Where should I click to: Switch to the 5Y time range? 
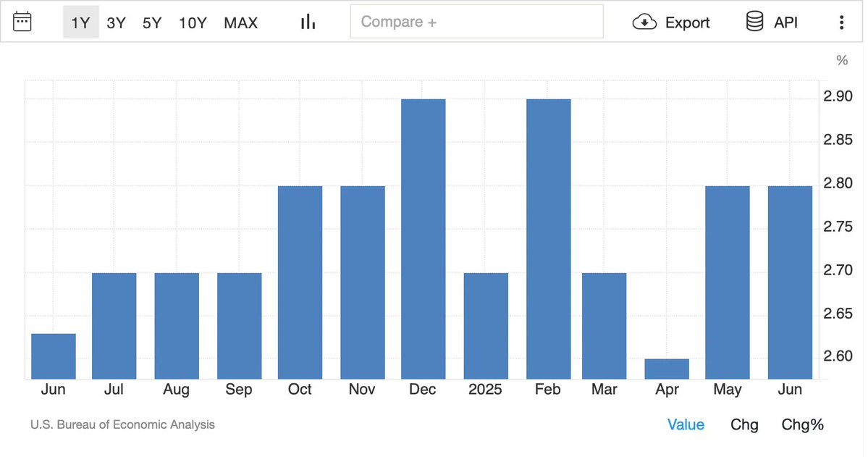coord(152,22)
